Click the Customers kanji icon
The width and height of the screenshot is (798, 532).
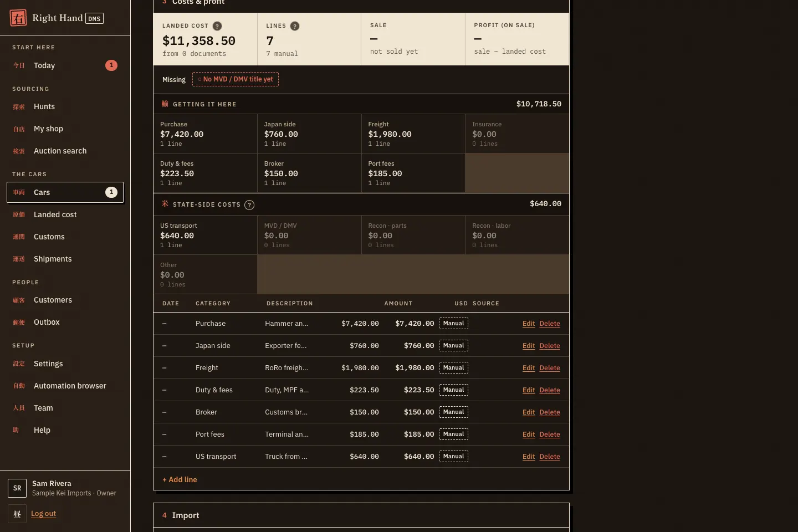(19, 300)
